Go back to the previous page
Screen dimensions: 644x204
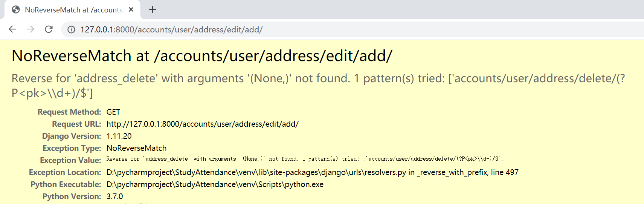[x=12, y=29]
